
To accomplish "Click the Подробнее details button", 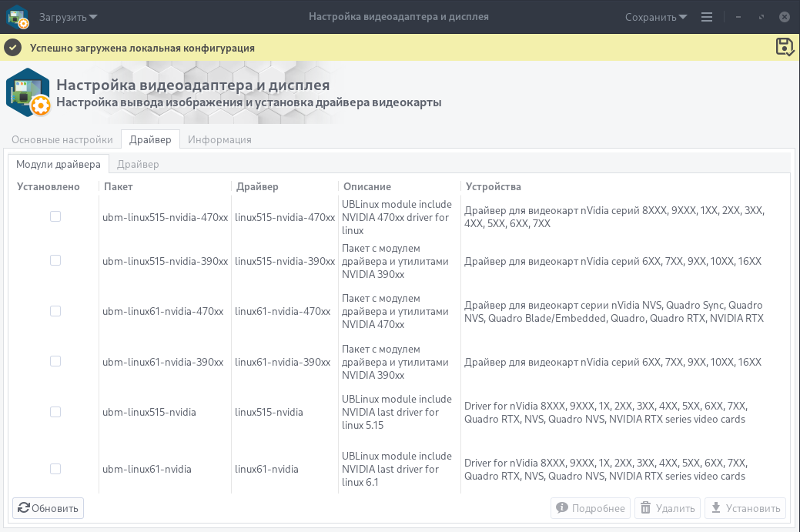I will click(590, 508).
